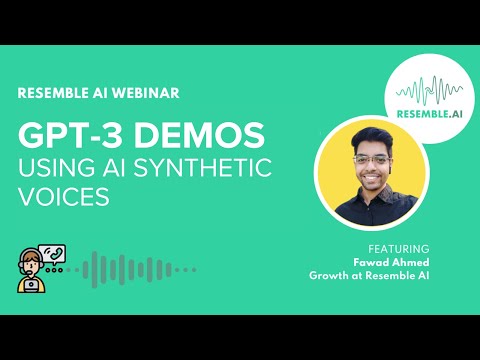Click the Fawad Ahmed name

pyautogui.click(x=391, y=262)
